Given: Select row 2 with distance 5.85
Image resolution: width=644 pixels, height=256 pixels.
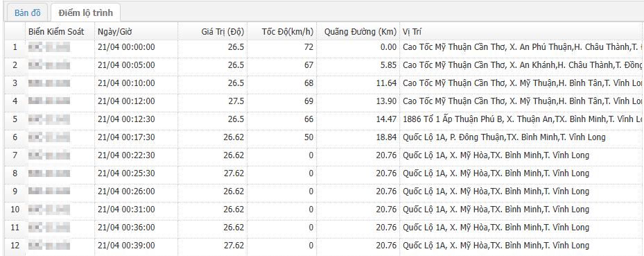Looking at the screenshot, I should [324, 65].
